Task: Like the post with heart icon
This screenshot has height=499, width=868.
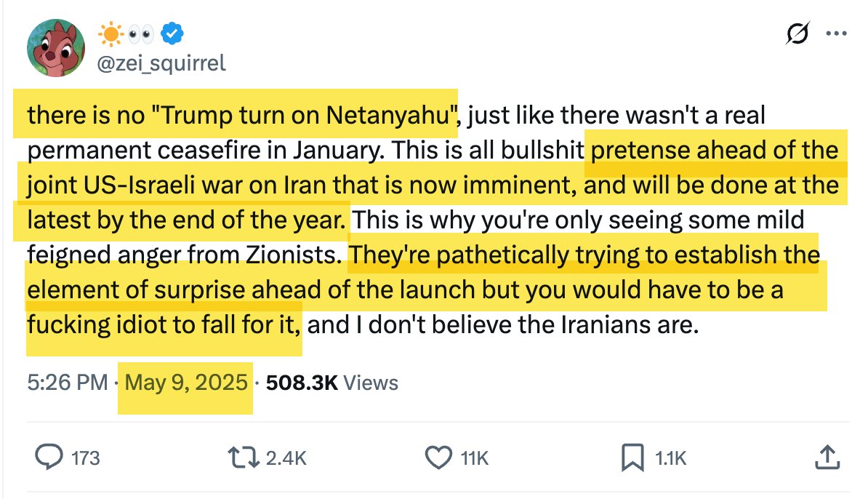Action: pos(438,458)
